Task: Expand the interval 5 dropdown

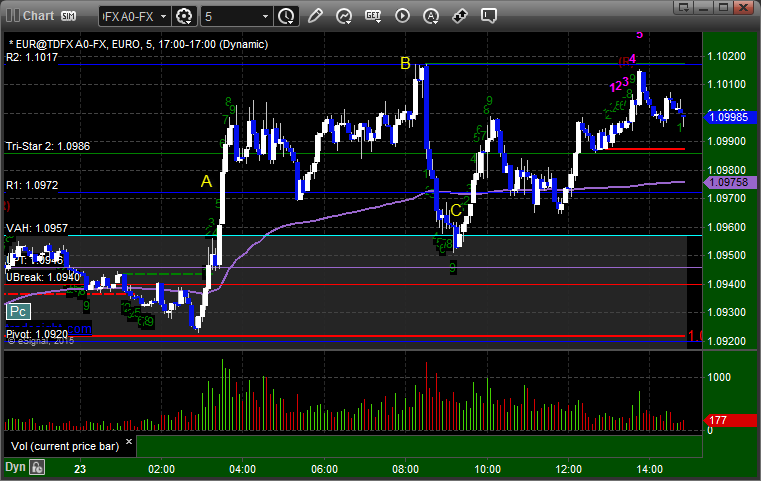Action: 236,17
